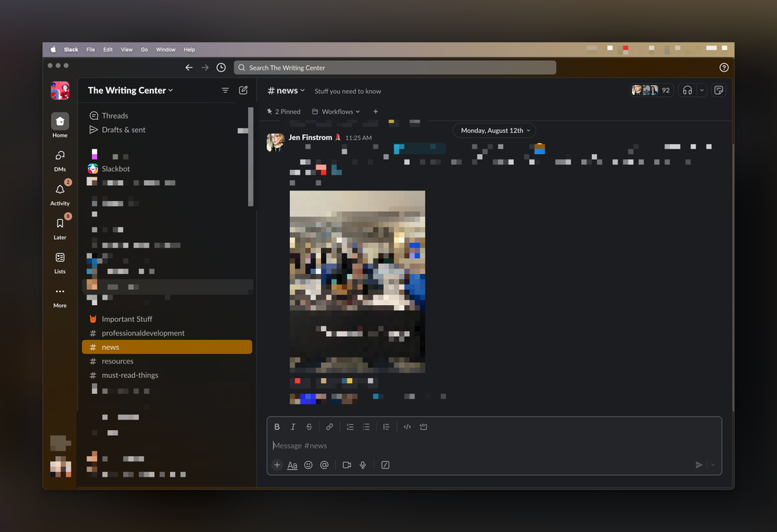This screenshot has width=777, height=532.
Task: Start a huddle with the headphones icon
Action: pyautogui.click(x=687, y=90)
